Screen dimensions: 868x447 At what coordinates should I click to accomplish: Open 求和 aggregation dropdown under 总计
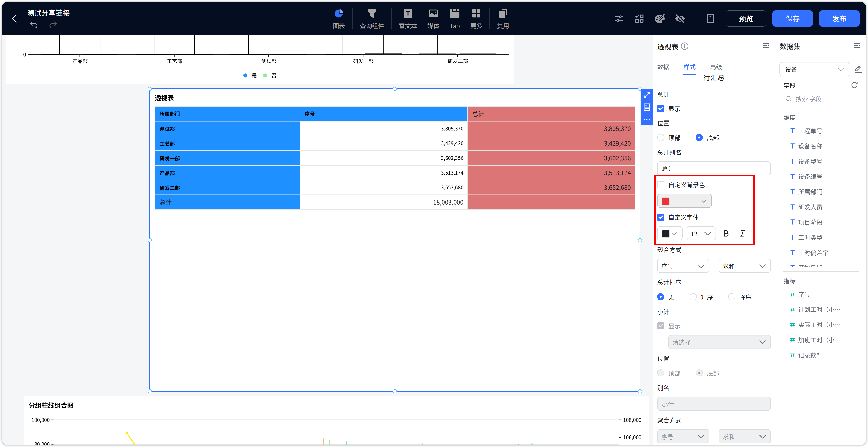coord(744,266)
